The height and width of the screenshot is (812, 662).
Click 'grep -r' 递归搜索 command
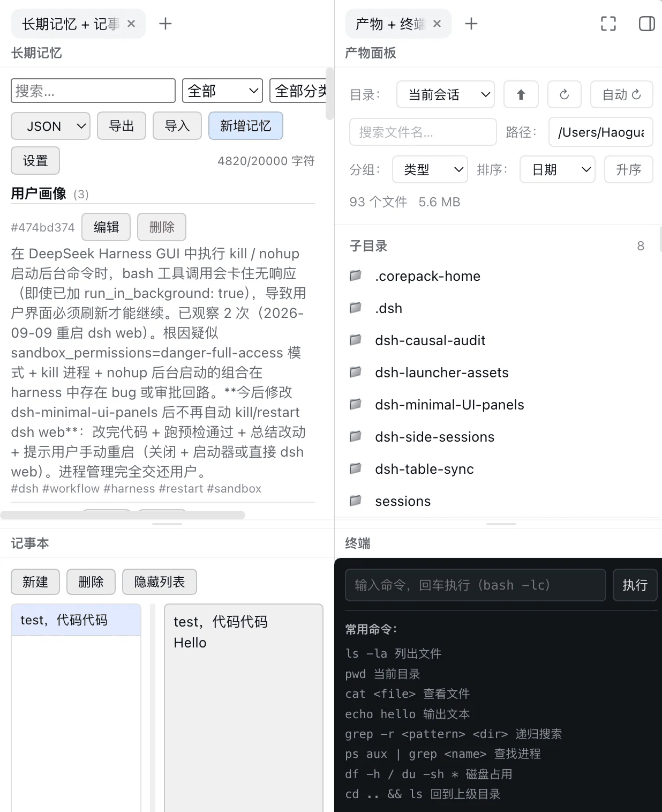point(454,734)
